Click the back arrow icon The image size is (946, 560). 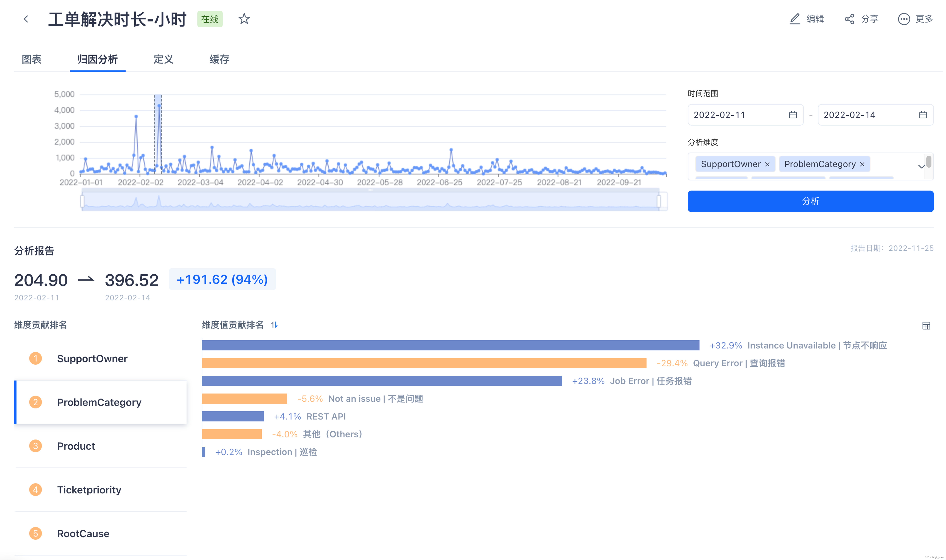[26, 19]
